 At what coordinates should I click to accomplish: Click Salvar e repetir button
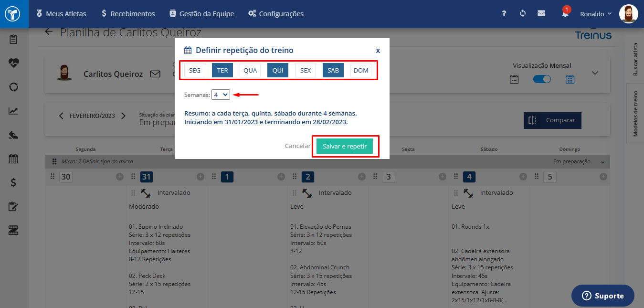pos(344,146)
